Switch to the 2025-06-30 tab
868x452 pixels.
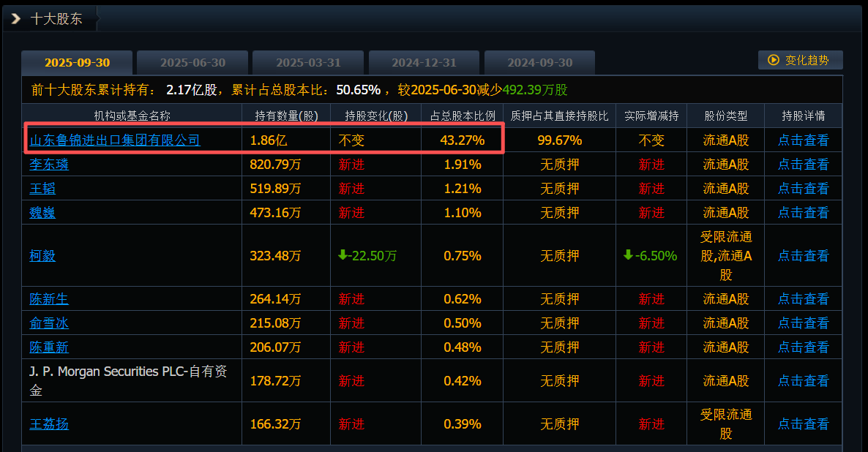(192, 63)
